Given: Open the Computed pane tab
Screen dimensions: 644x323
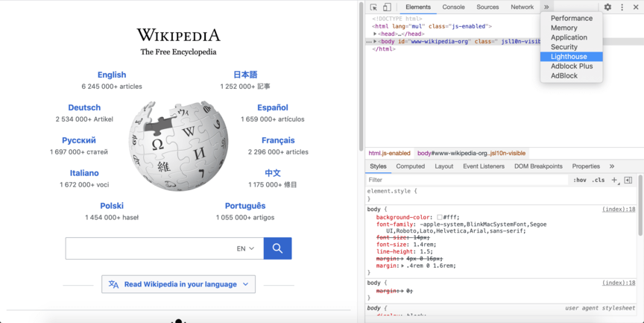Looking at the screenshot, I should [x=410, y=166].
